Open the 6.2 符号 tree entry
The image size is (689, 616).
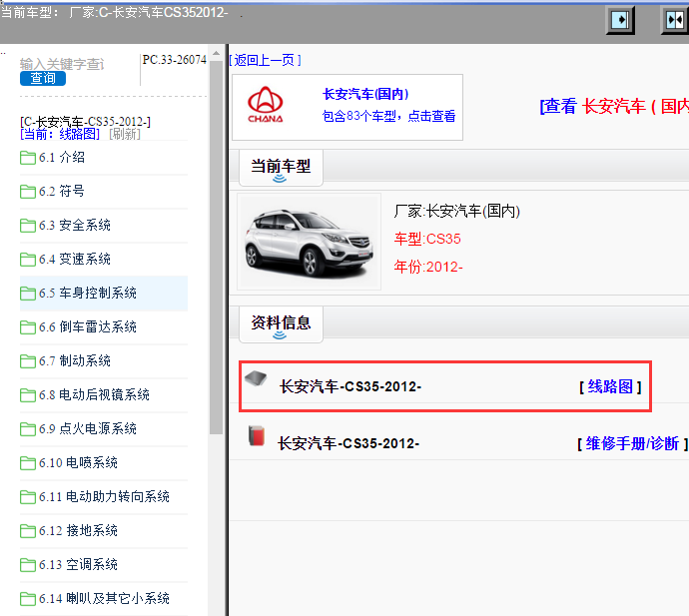pos(62,191)
